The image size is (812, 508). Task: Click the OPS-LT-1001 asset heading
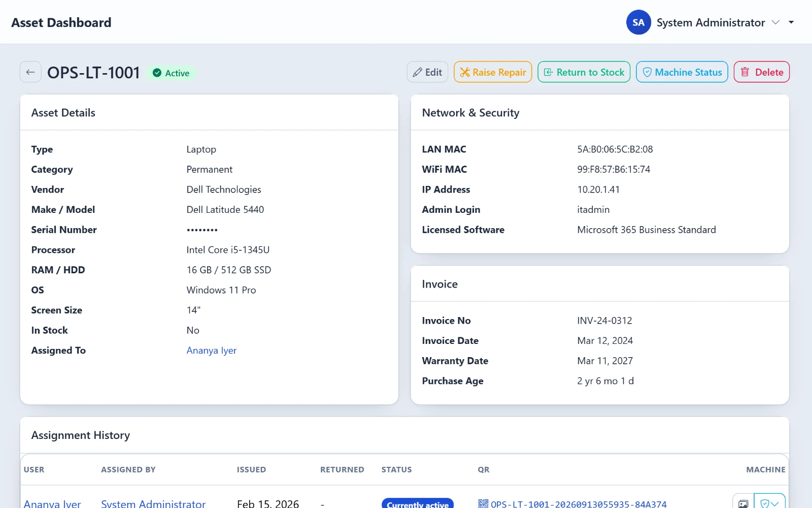[x=93, y=73]
